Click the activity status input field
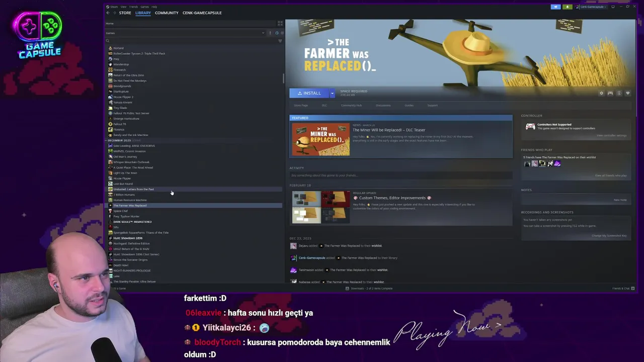 point(400,175)
